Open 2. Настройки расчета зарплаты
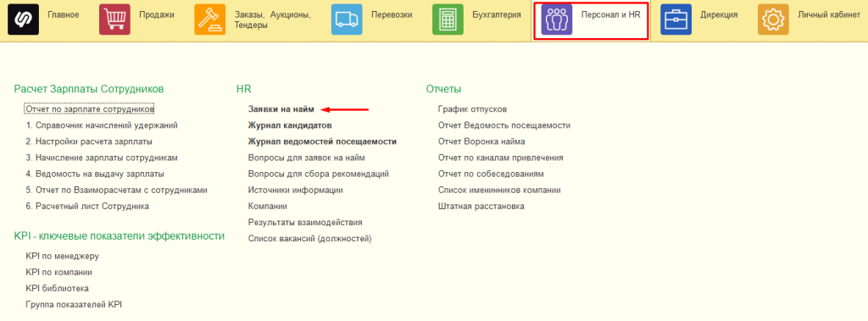 coord(88,141)
